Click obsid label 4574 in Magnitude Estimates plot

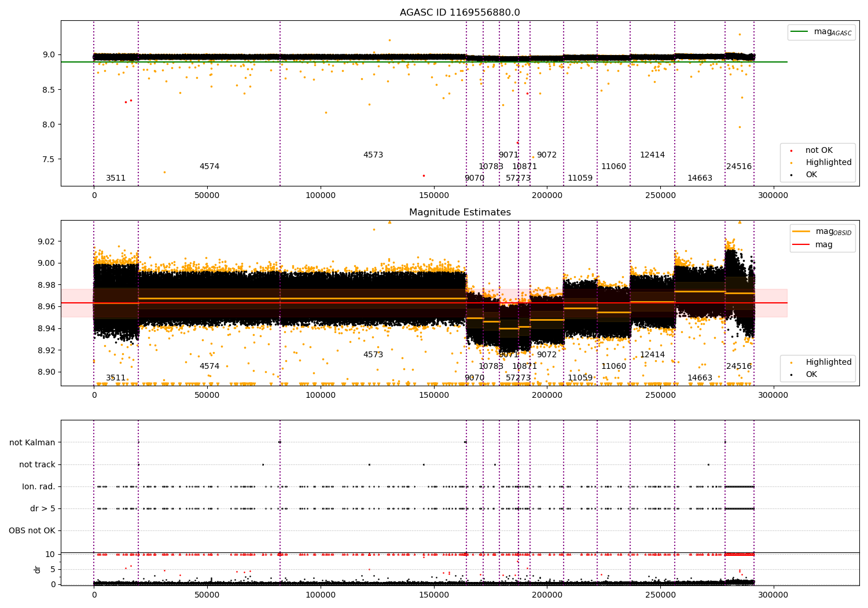pyautogui.click(x=209, y=367)
